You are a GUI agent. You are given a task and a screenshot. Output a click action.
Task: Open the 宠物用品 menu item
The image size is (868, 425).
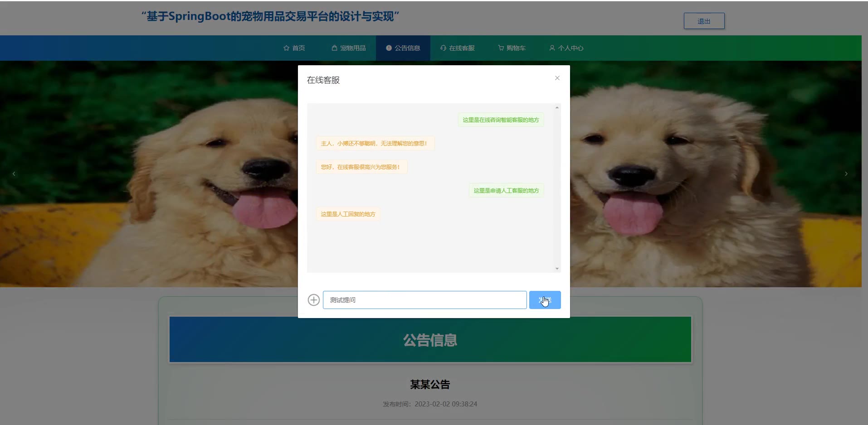point(349,48)
